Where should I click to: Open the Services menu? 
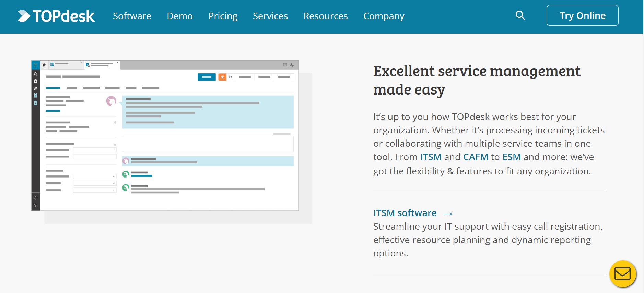tap(270, 16)
